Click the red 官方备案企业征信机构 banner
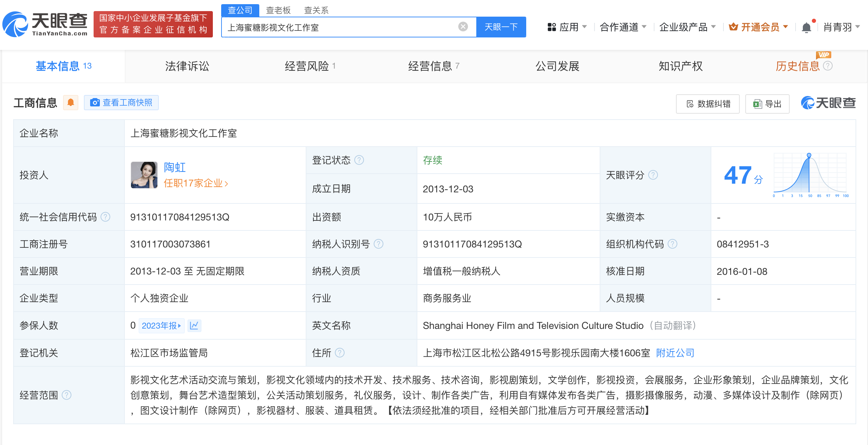Viewport: 868px width, 445px height. coord(153,24)
